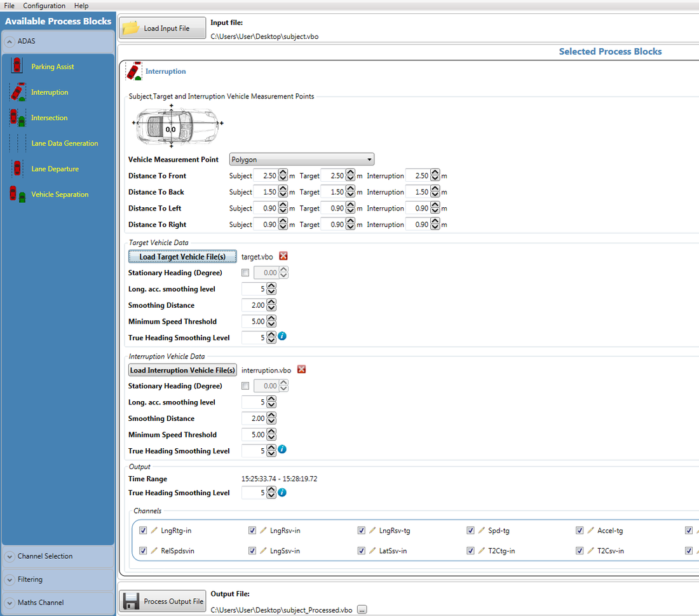Edit LngRsv-in channel name pencil icon

point(263,530)
